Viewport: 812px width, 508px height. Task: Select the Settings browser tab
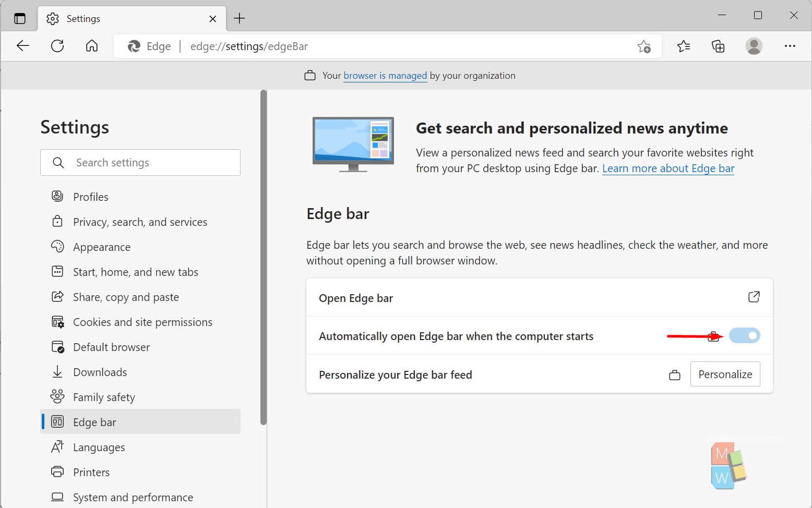tap(132, 19)
